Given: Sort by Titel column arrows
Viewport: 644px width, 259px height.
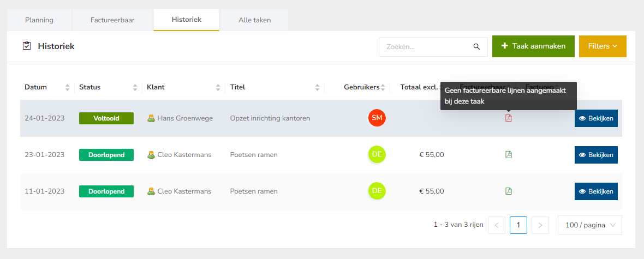Looking at the screenshot, I should (x=317, y=87).
